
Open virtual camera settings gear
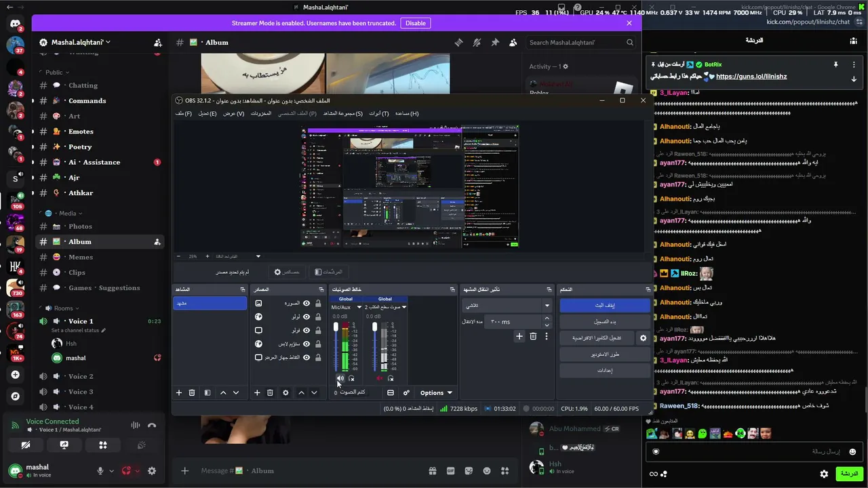643,338
